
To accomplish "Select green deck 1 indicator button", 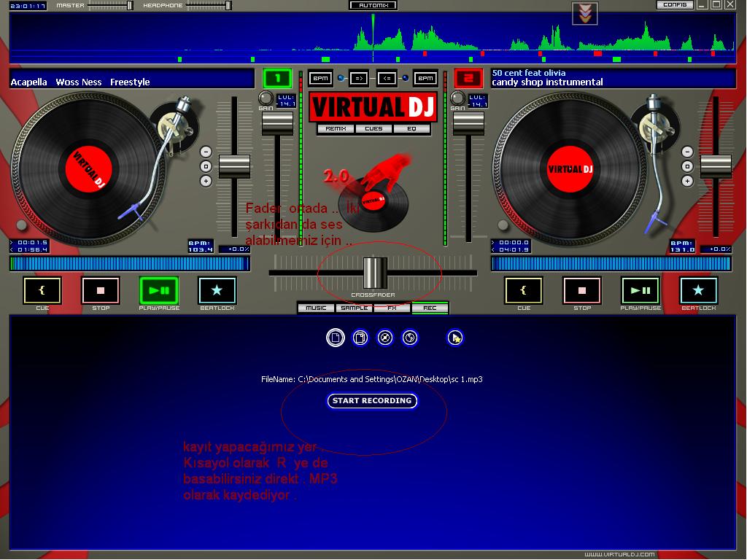I will click(x=277, y=78).
